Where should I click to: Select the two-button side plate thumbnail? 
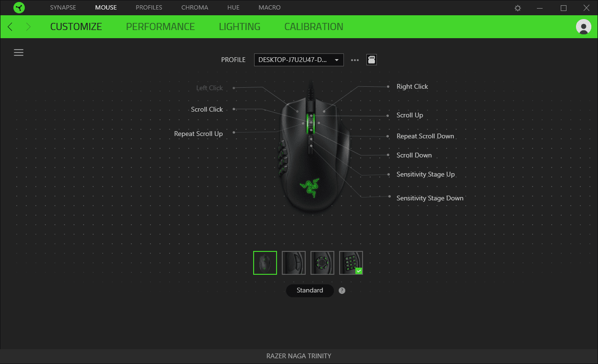click(x=294, y=263)
